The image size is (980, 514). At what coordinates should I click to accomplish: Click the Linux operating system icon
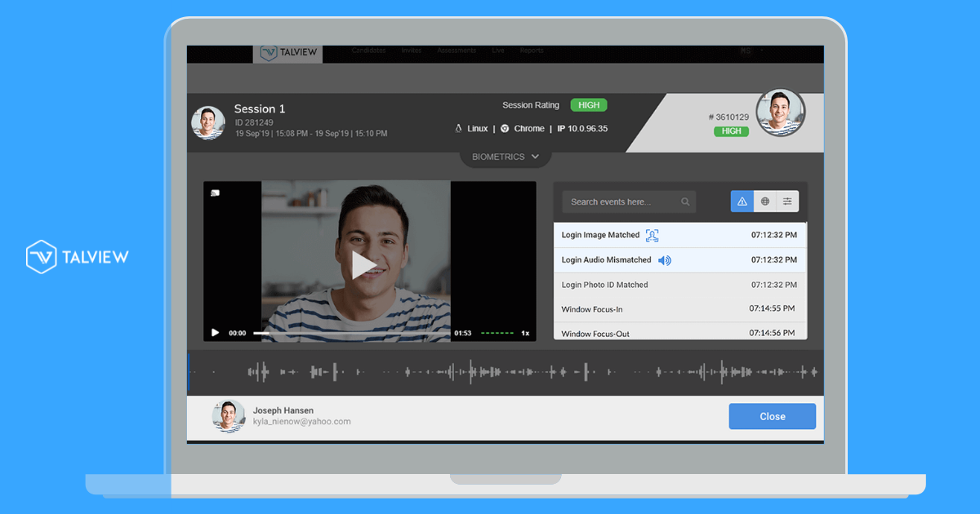[x=457, y=128]
